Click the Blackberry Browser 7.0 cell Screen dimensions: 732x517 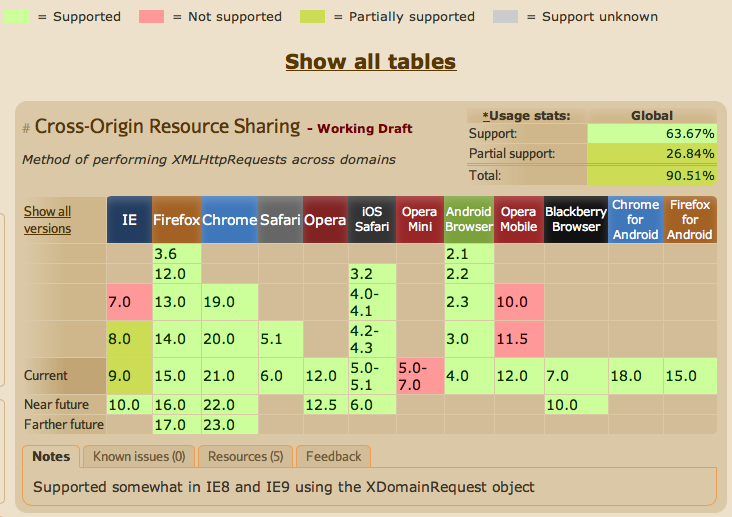[576, 376]
